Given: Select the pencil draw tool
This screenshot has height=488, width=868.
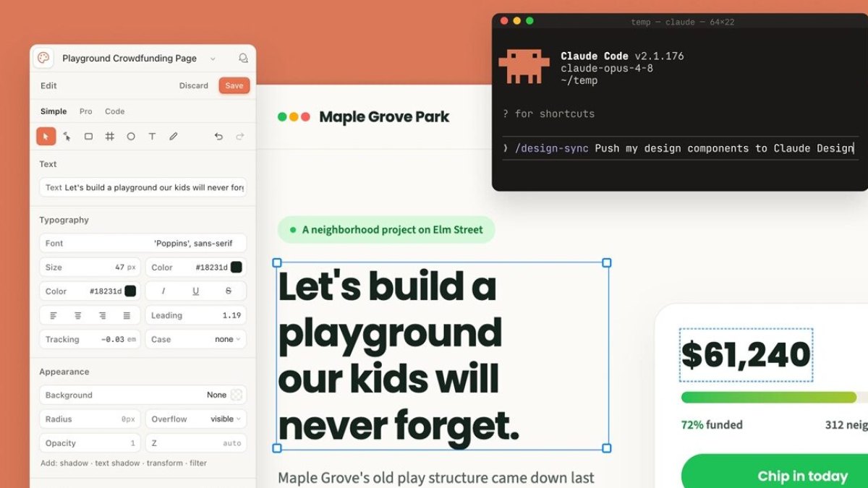Looking at the screenshot, I should point(174,136).
